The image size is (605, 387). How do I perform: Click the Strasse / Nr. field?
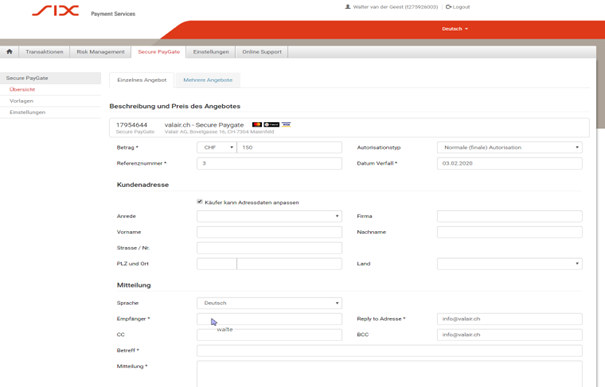click(x=269, y=248)
